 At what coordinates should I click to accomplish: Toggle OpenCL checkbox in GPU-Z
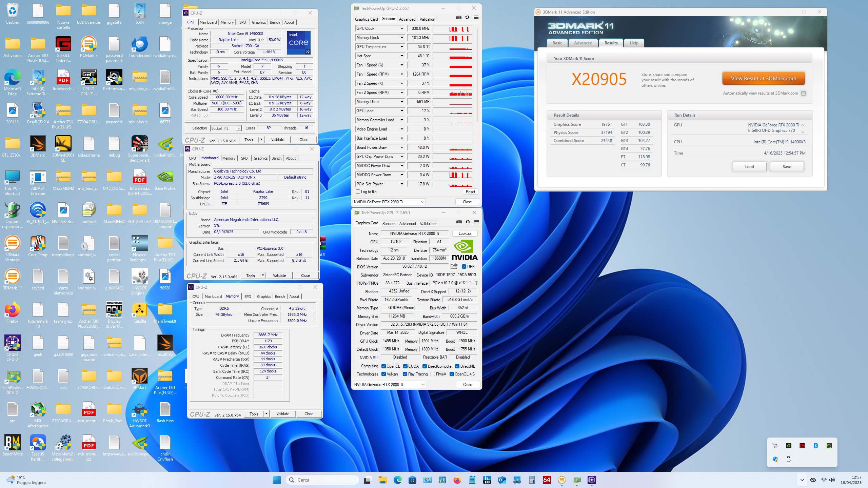pyautogui.click(x=383, y=366)
